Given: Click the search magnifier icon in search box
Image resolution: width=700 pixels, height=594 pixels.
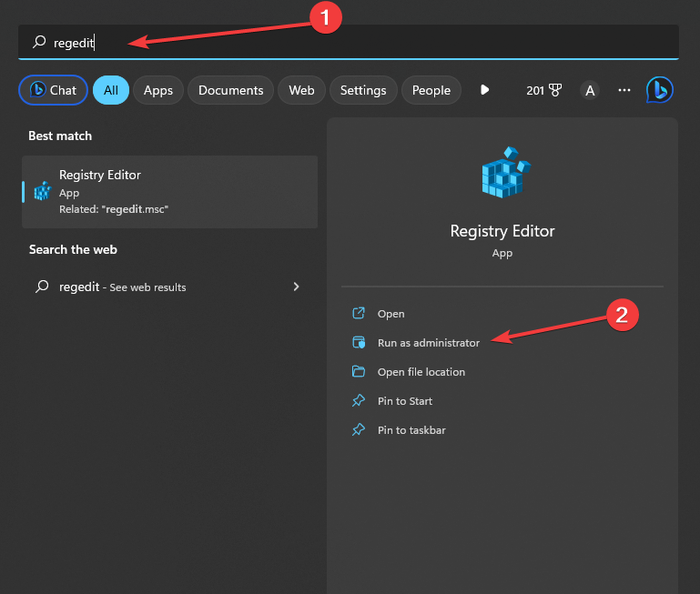Looking at the screenshot, I should tap(39, 42).
